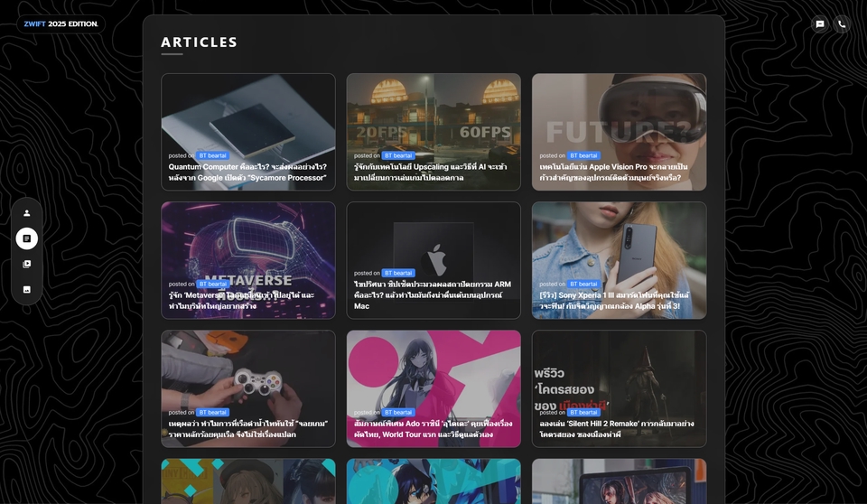
Task: Click author tag on Quantum Computer card
Action: pos(212,155)
